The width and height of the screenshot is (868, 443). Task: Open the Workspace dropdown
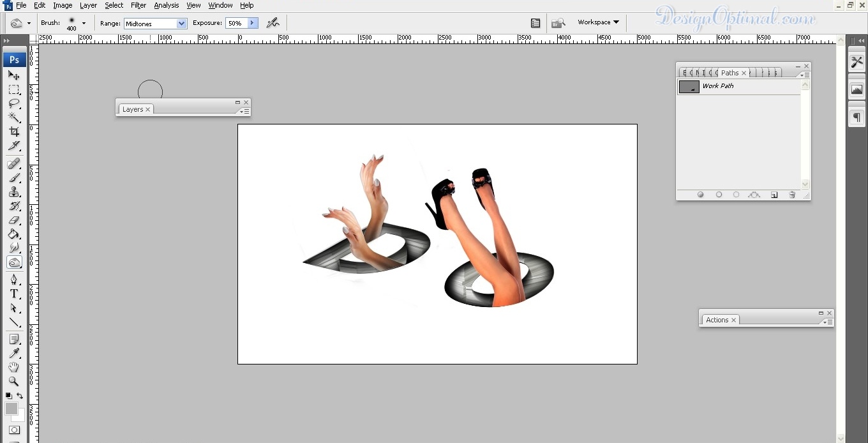[x=598, y=22]
